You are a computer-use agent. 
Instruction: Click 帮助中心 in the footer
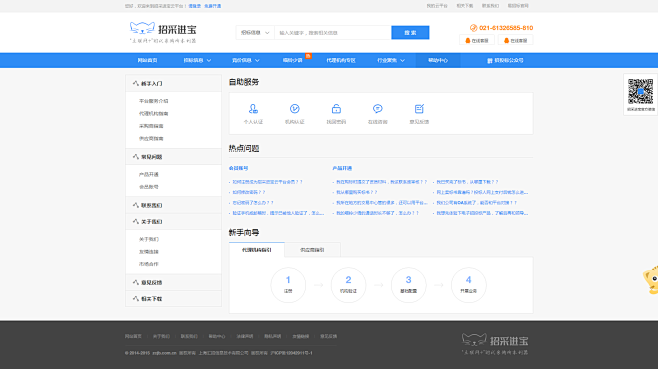(x=217, y=336)
